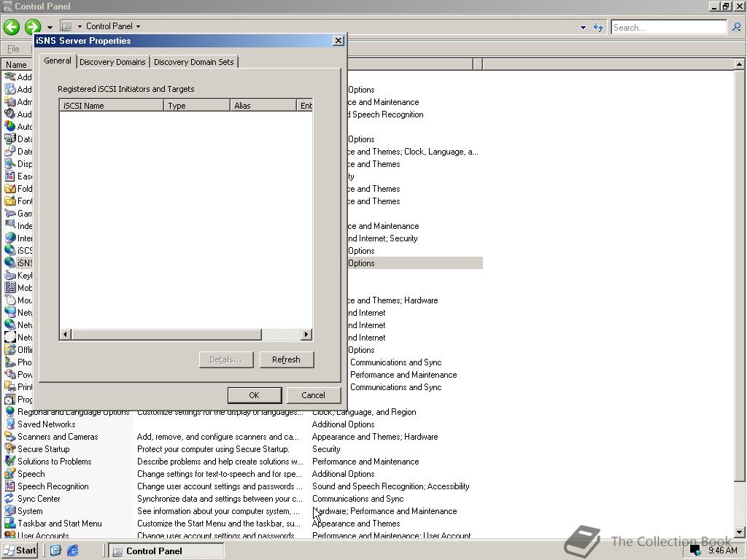This screenshot has height=560, width=747.
Task: Click the 9:46 AM clock
Action: pos(723,551)
